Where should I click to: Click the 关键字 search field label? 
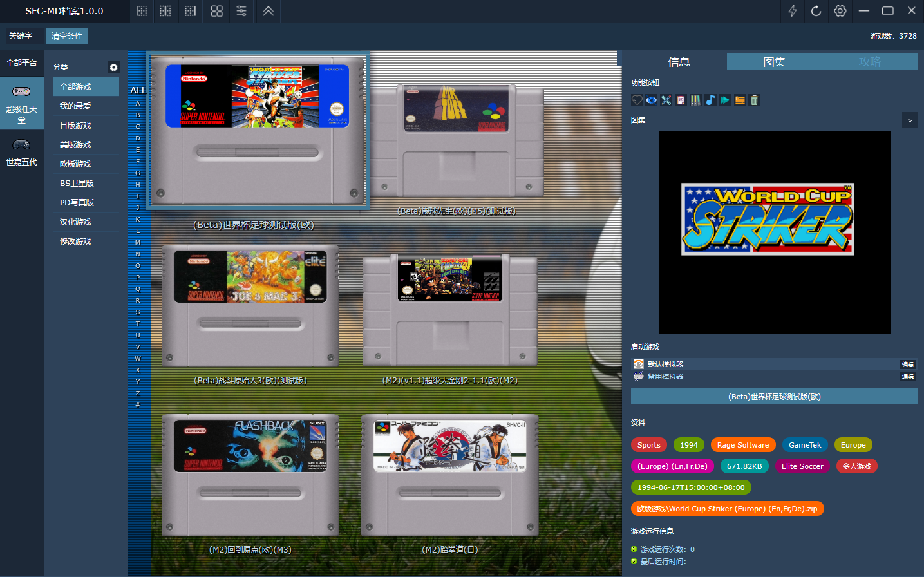21,36
